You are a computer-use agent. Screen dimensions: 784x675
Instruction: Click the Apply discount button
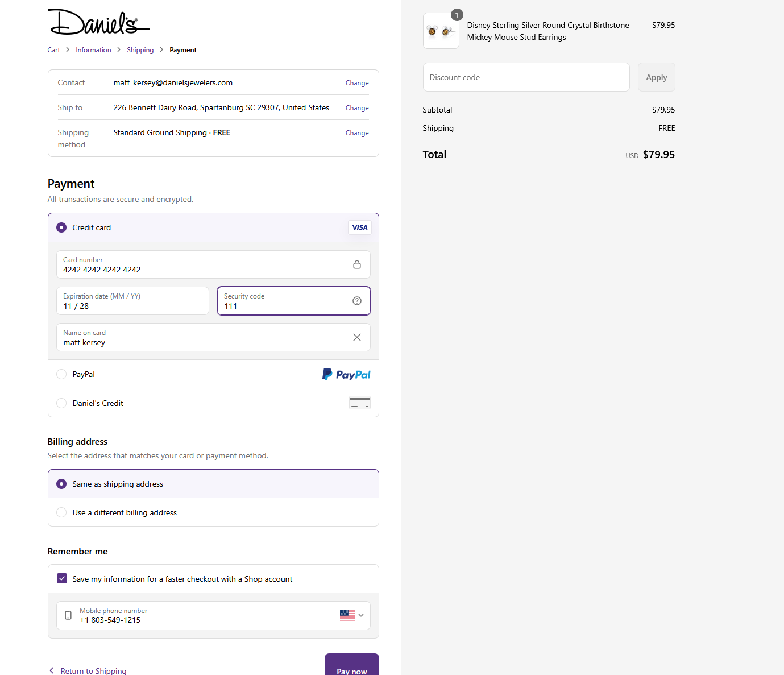coord(657,77)
